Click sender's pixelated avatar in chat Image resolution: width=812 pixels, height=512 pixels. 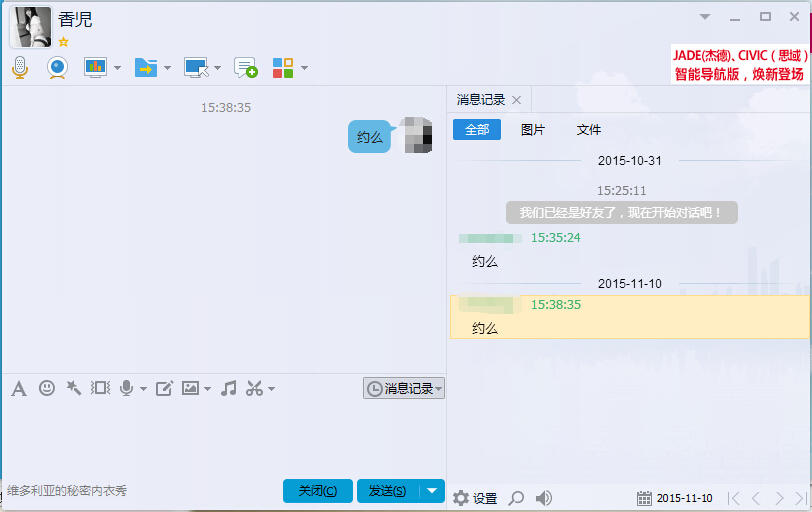(418, 135)
